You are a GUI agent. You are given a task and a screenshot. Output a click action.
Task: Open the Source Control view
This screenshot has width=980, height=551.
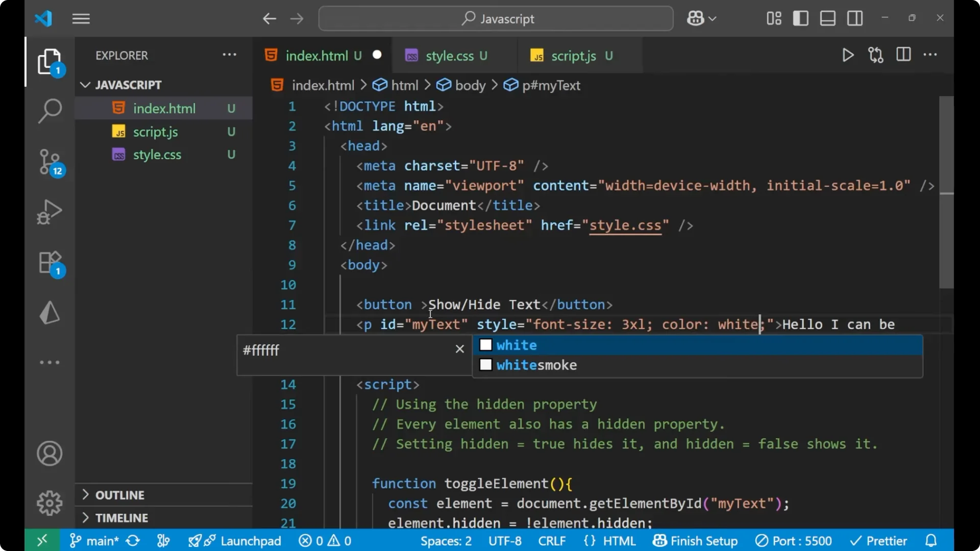(50, 162)
